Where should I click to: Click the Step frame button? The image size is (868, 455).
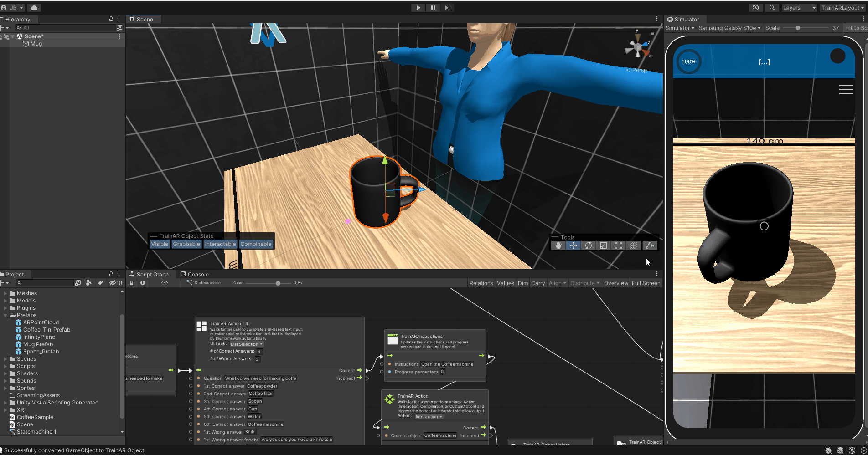(447, 8)
